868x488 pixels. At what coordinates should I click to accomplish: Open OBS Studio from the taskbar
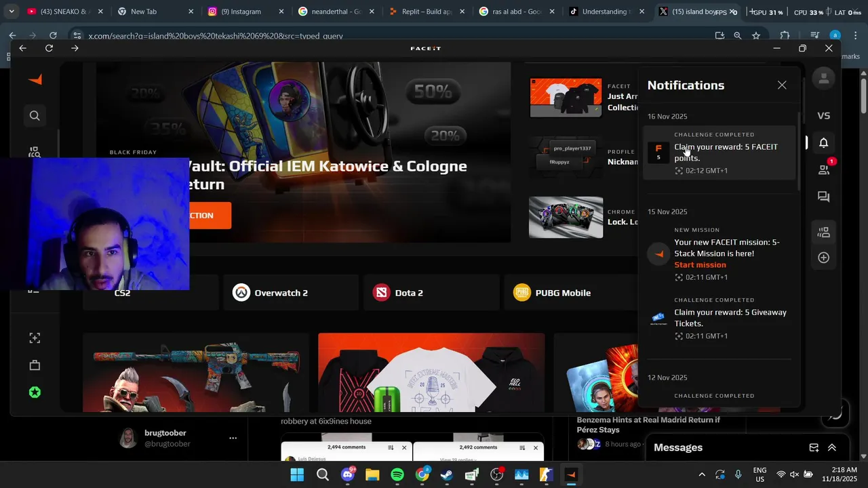[496, 474]
